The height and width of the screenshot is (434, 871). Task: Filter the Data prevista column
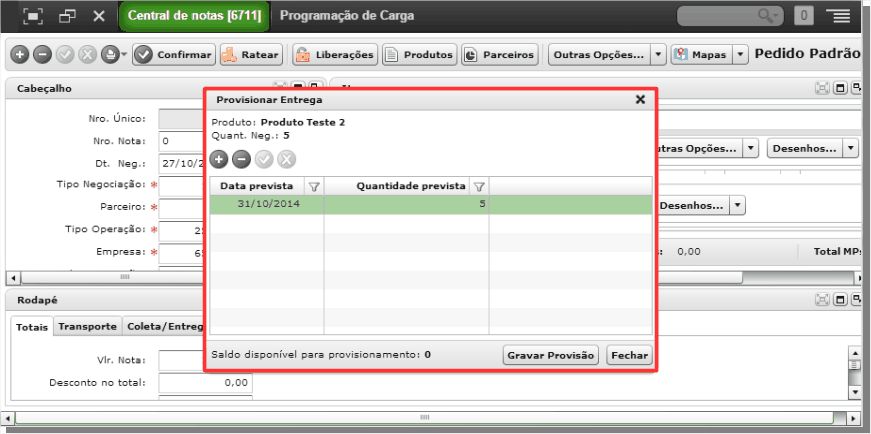click(x=314, y=187)
